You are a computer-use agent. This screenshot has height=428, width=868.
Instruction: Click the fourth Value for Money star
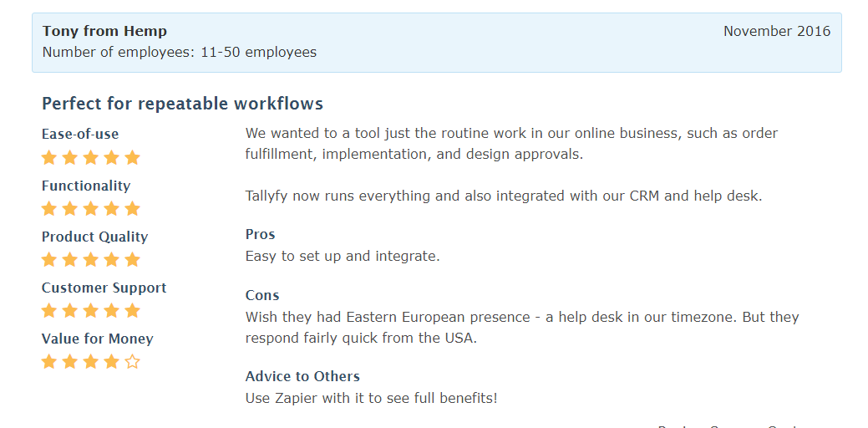pyautogui.click(x=111, y=362)
